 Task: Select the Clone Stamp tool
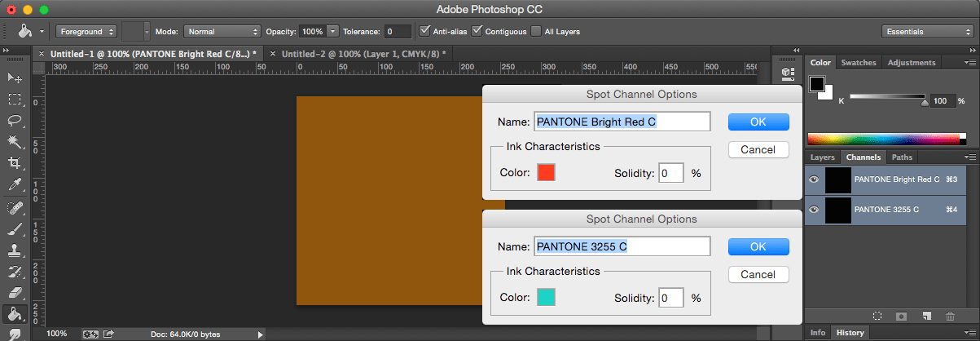click(x=14, y=251)
